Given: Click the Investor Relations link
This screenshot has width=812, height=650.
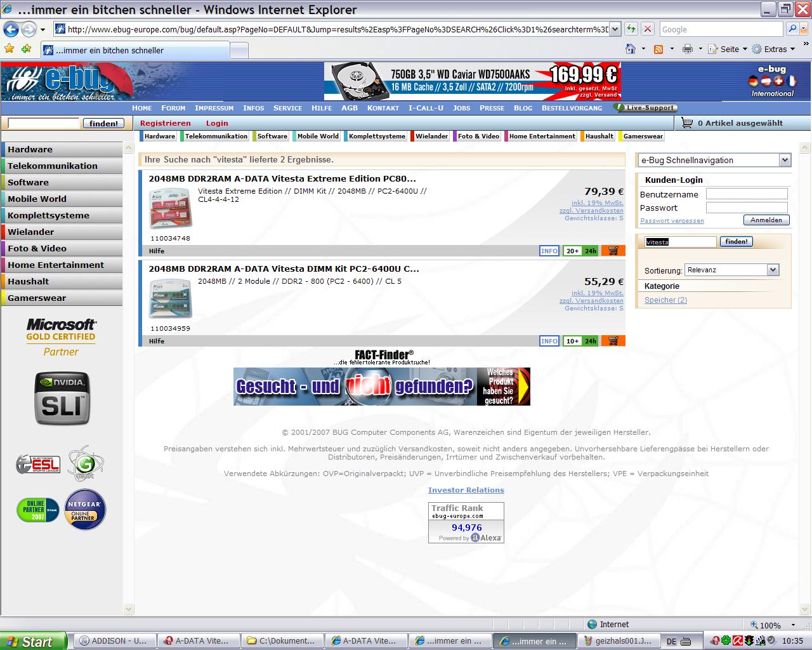Looking at the screenshot, I should (466, 490).
